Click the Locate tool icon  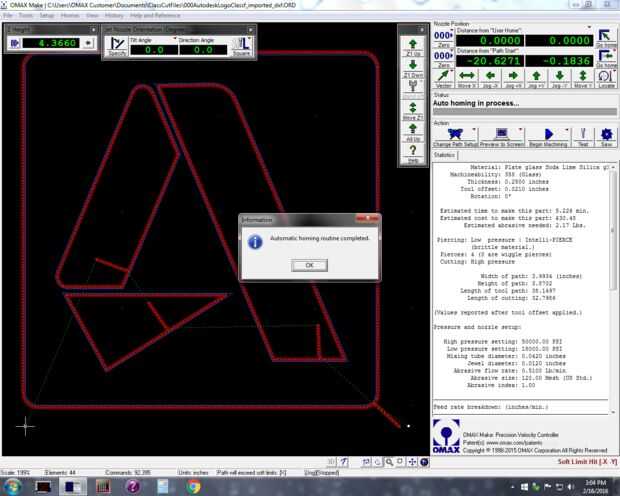[606, 78]
